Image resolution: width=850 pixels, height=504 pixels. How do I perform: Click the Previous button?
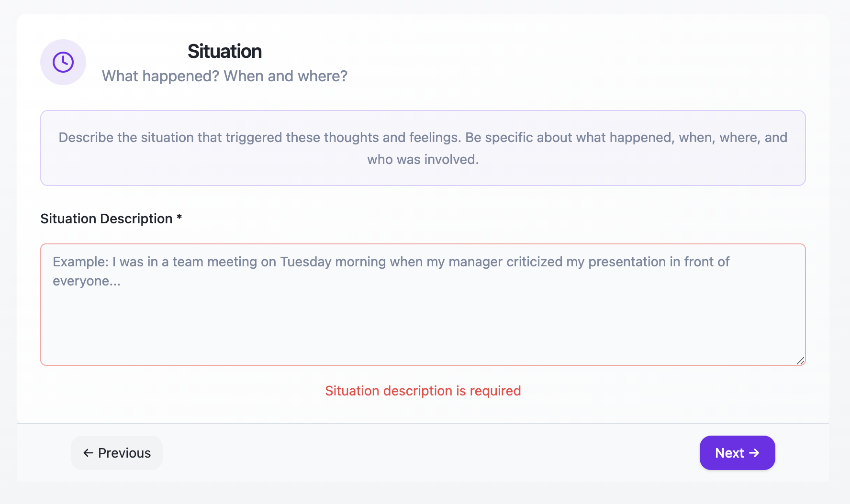click(116, 453)
